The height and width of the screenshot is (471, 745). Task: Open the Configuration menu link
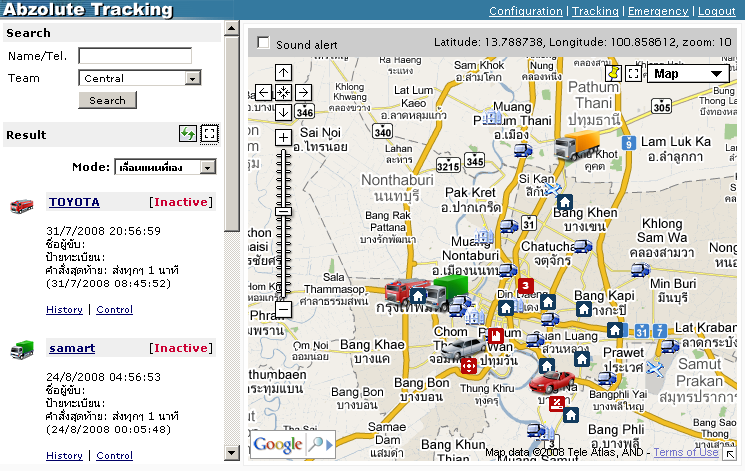tap(525, 11)
